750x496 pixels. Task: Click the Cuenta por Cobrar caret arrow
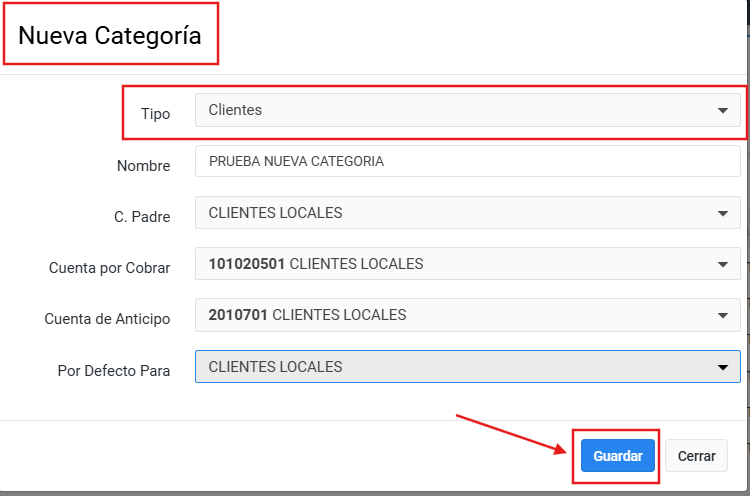(x=723, y=265)
